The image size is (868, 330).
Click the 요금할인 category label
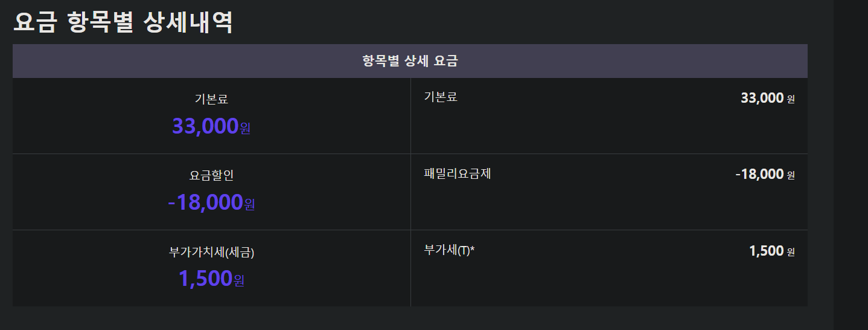[211, 176]
